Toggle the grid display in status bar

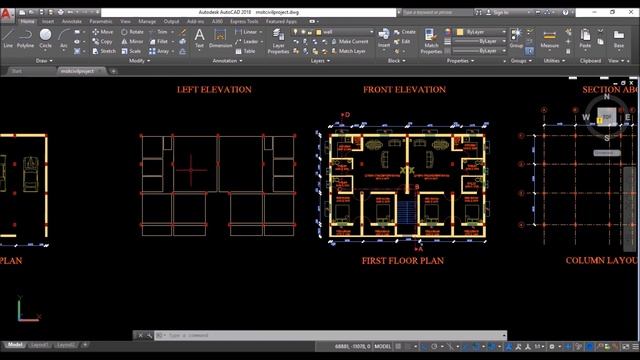[x=398, y=347]
